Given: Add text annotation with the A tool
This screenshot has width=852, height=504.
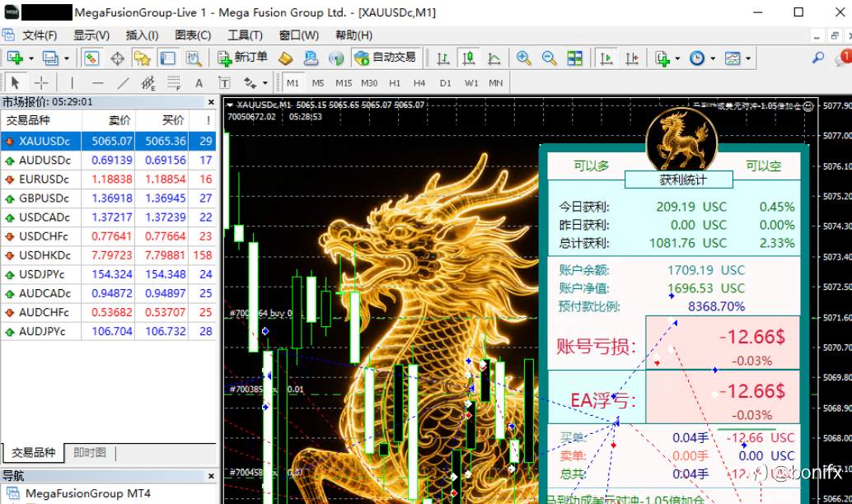Looking at the screenshot, I should (x=198, y=82).
